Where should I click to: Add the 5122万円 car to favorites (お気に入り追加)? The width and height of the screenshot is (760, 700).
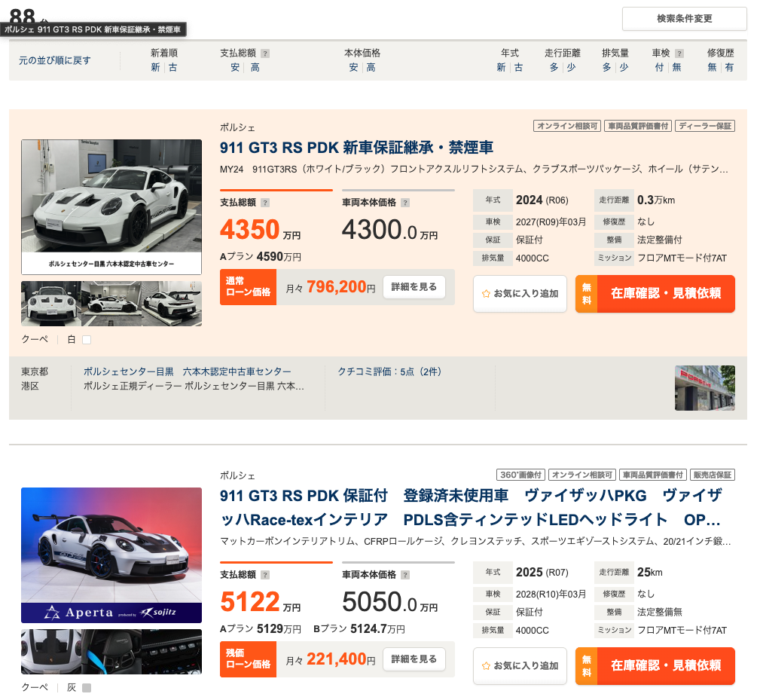coord(520,666)
